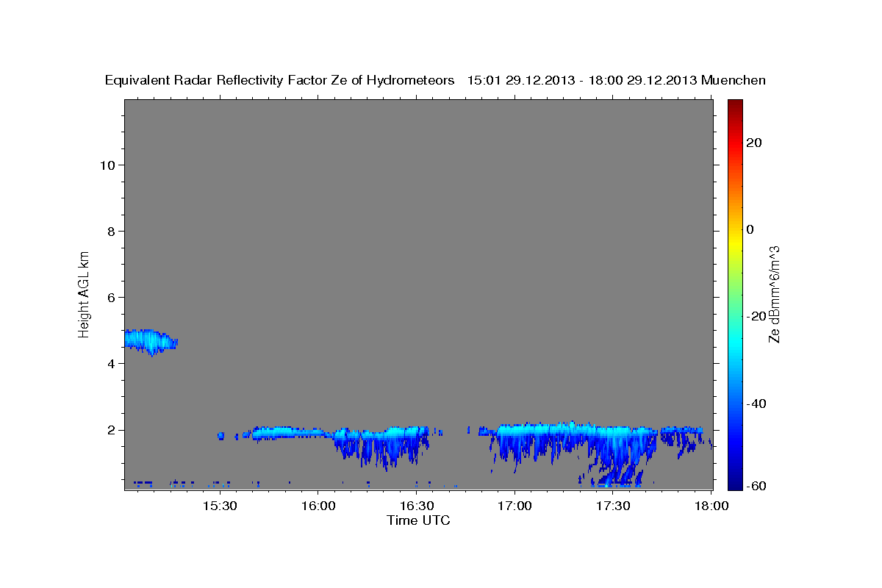
Task: Click the 17:30 time tick label
Action: (613, 506)
